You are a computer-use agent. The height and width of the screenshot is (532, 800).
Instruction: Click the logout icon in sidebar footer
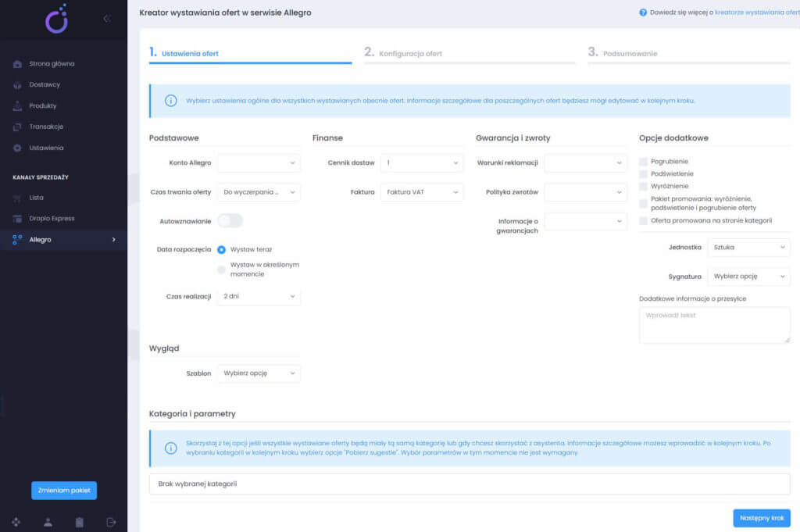coord(111,522)
